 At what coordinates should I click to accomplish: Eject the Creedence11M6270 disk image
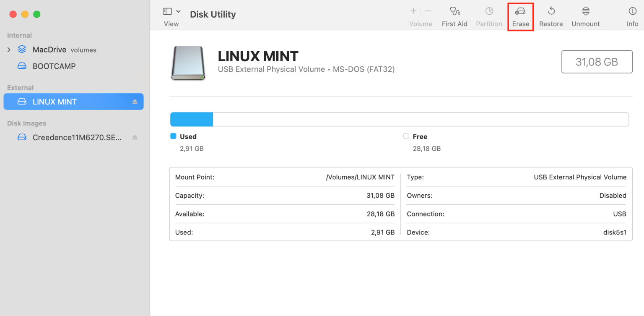pyautogui.click(x=135, y=137)
